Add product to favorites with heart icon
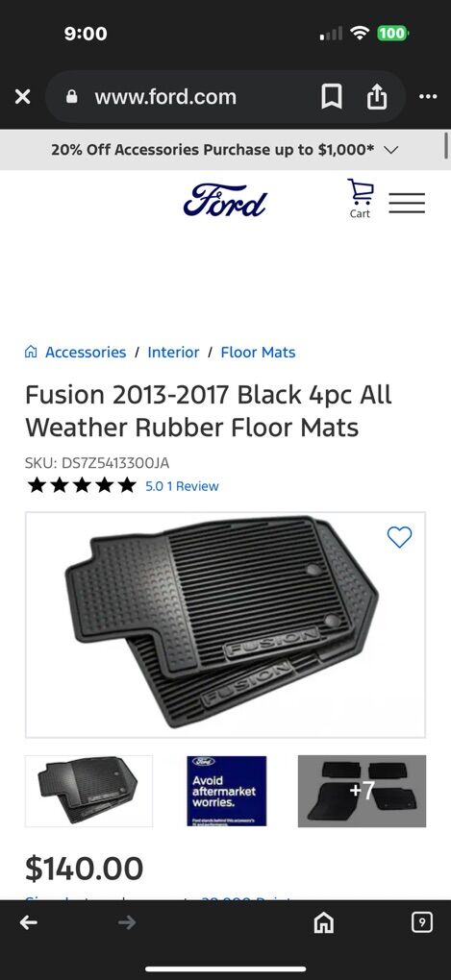Image resolution: width=451 pixels, height=980 pixels. [x=400, y=537]
